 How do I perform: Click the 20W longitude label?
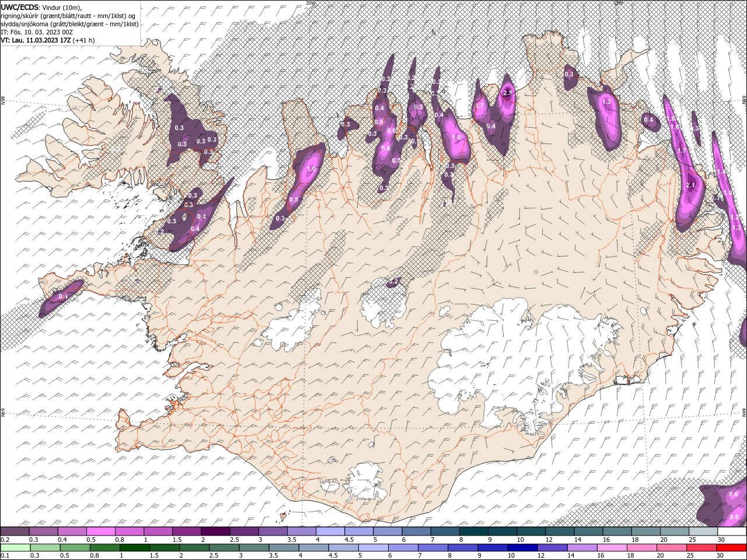310,3
